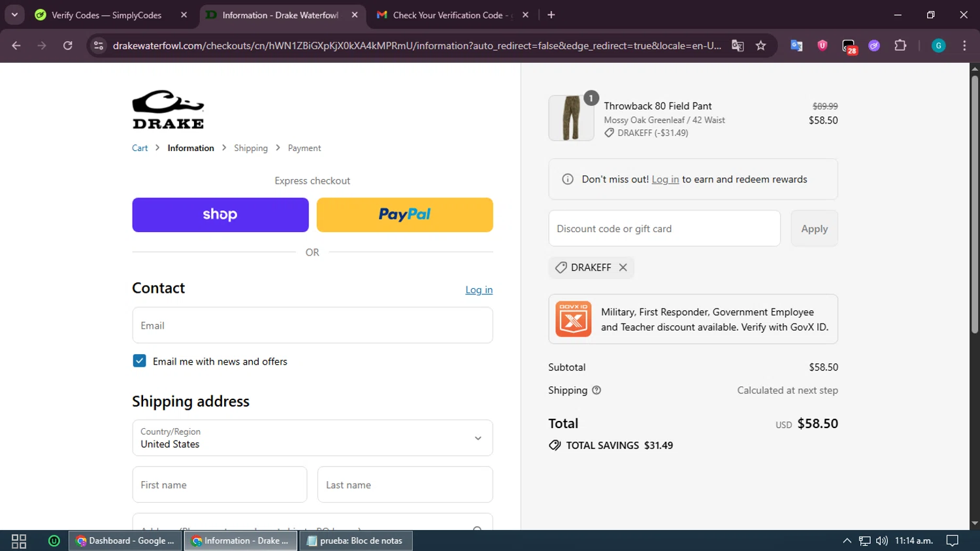Go back to previous page

click(16, 46)
